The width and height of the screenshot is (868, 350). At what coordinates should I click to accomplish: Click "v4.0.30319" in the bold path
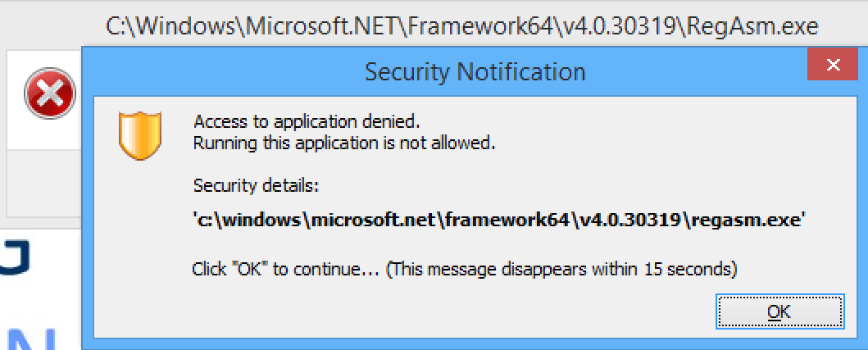point(627,220)
